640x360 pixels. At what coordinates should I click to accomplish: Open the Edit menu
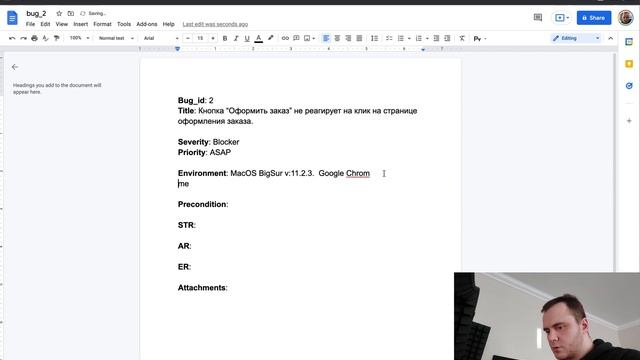45,24
